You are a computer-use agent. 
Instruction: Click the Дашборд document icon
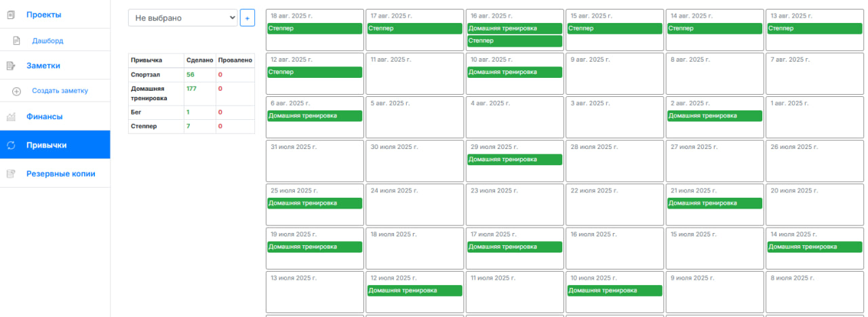(16, 41)
